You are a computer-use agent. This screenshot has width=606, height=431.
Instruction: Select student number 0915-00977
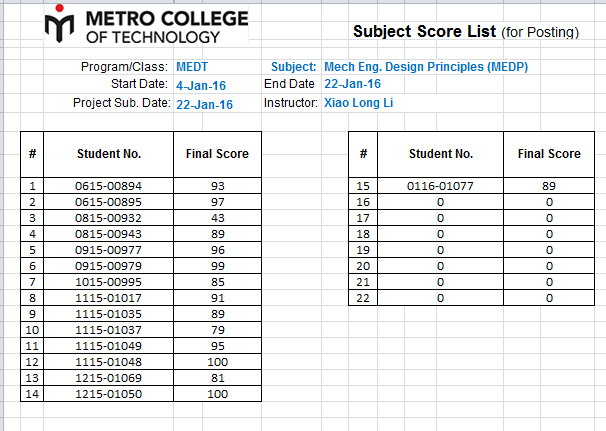(109, 250)
